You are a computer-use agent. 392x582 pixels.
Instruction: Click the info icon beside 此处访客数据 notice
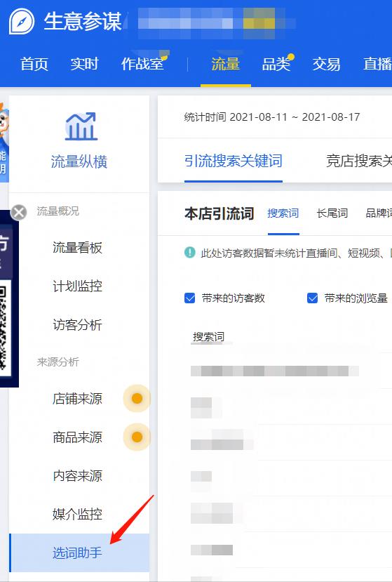(189, 253)
